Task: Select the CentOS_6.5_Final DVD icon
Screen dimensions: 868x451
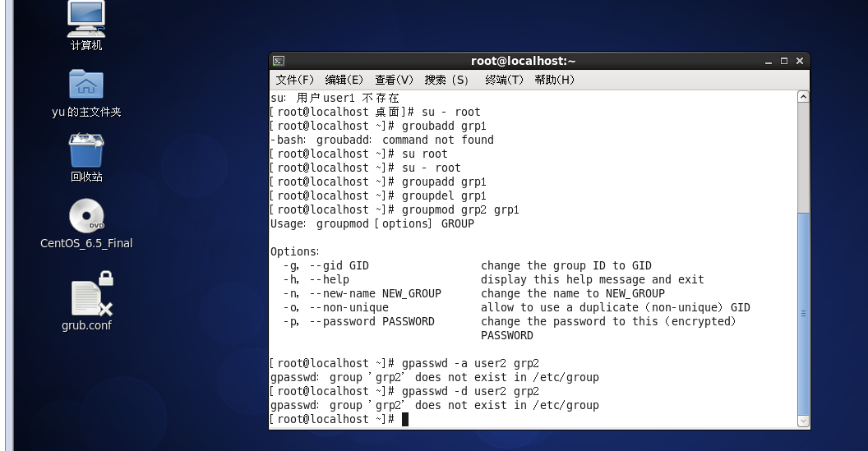Action: [x=86, y=223]
